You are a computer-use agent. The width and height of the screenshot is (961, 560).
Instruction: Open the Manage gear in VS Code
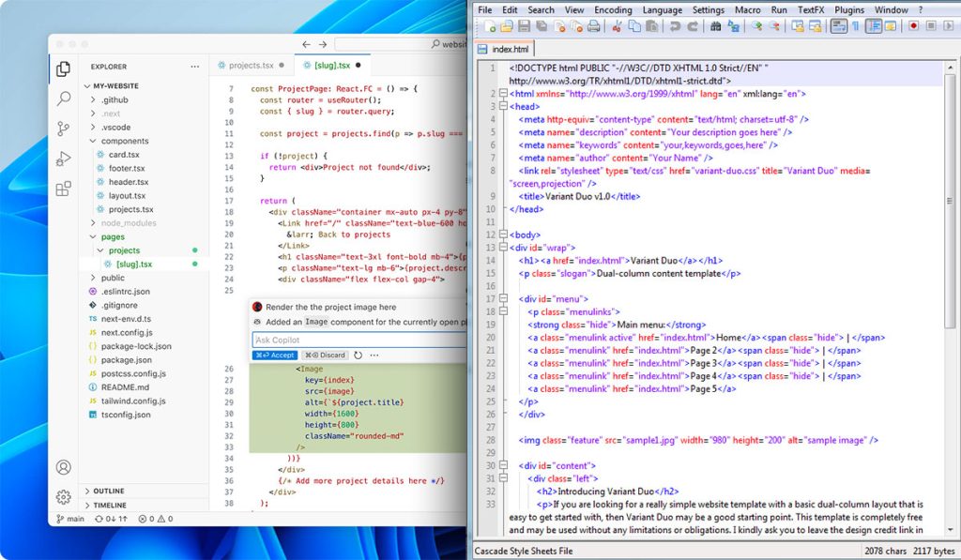[x=63, y=496]
